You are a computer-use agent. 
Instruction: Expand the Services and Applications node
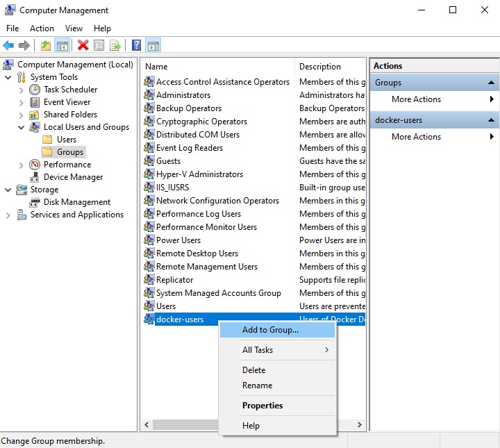tap(8, 215)
